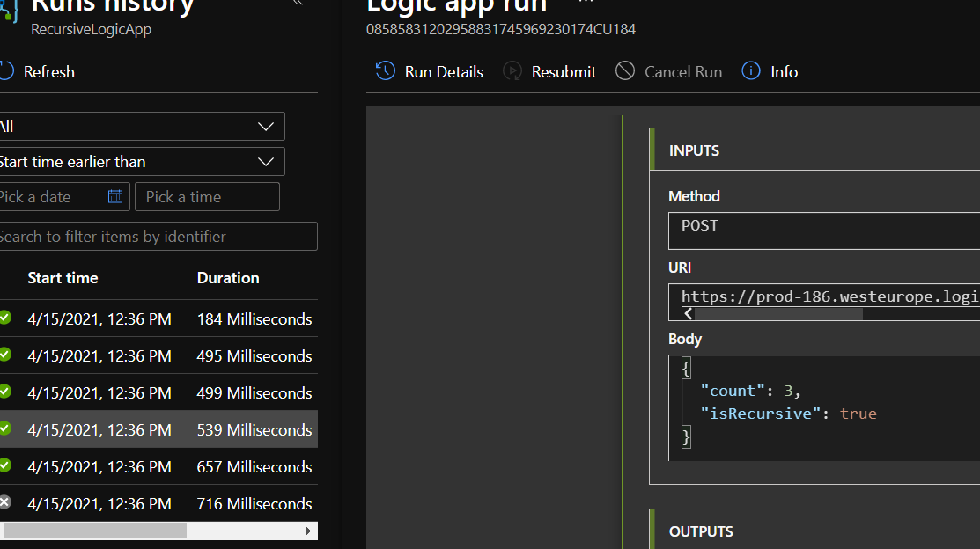The image size is (980, 549).
Task: Click the Info circle icon
Action: coord(751,71)
